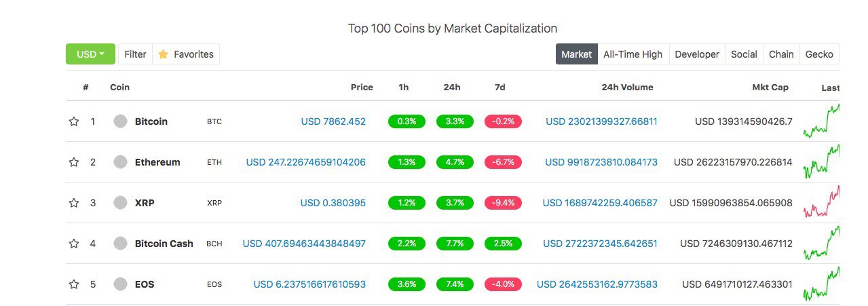The width and height of the screenshot is (868, 306).
Task: Open the Filter options
Action: pos(135,54)
